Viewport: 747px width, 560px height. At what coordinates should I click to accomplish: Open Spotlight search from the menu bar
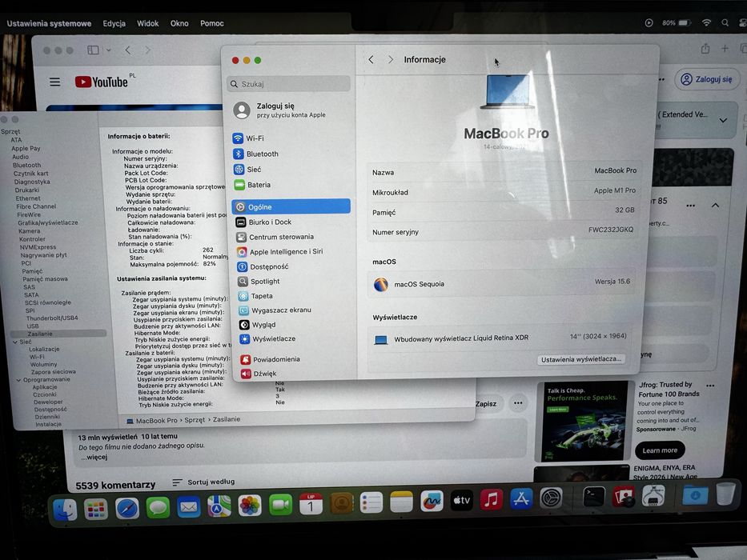(725, 23)
